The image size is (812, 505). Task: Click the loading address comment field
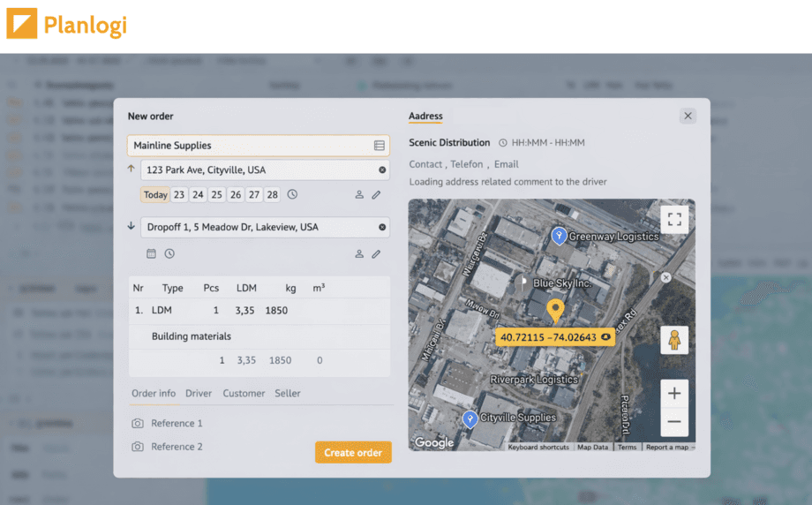point(508,182)
